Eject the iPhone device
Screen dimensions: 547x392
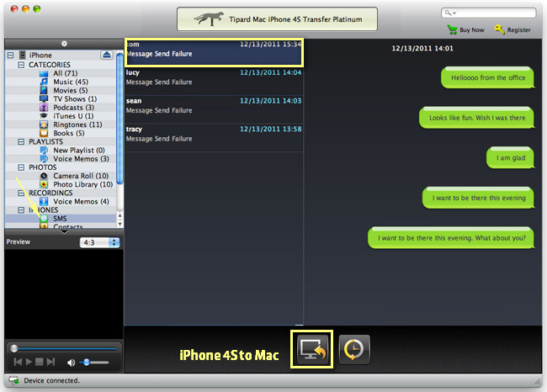[107, 55]
